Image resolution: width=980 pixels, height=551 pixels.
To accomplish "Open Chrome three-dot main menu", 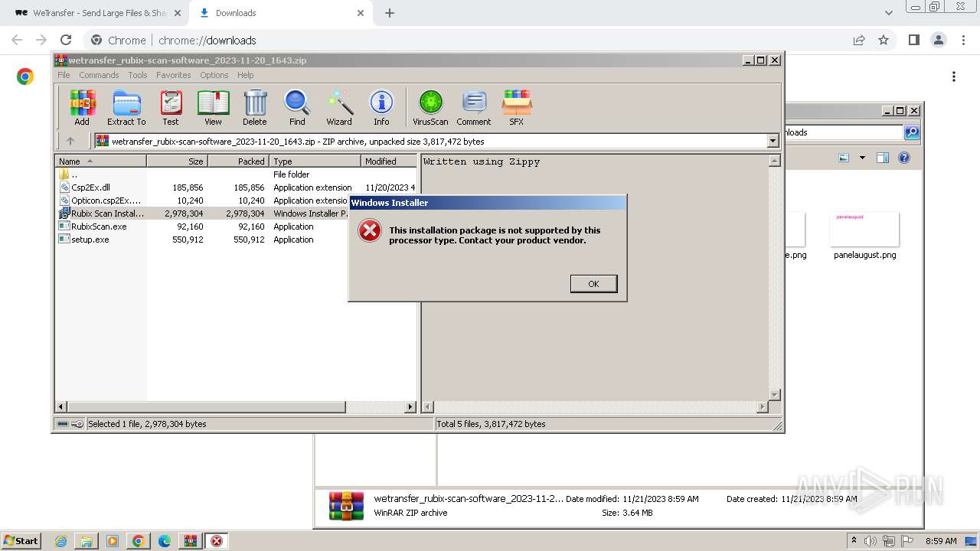I will click(962, 40).
